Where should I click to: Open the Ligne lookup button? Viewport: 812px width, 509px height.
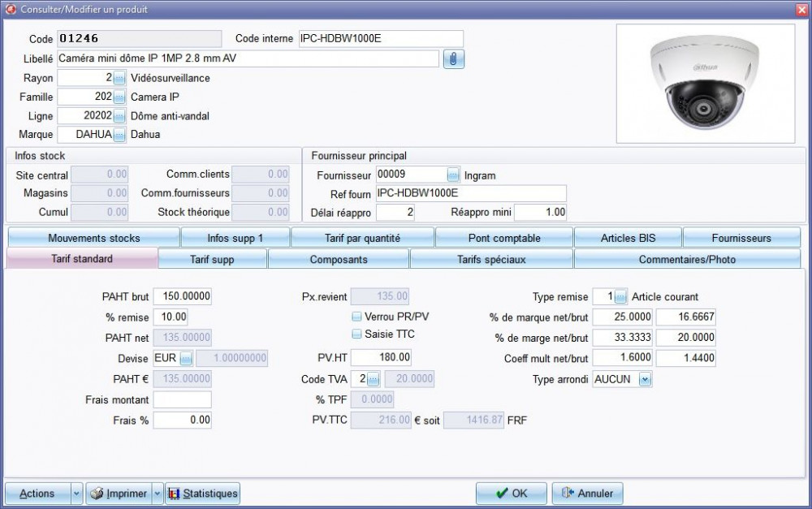click(x=119, y=116)
